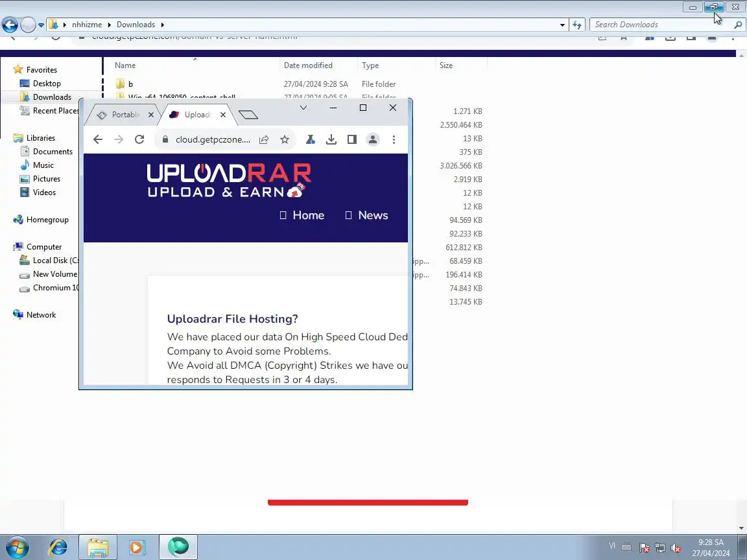747x560 pixels.
Task: Open Music library
Action: click(x=43, y=165)
